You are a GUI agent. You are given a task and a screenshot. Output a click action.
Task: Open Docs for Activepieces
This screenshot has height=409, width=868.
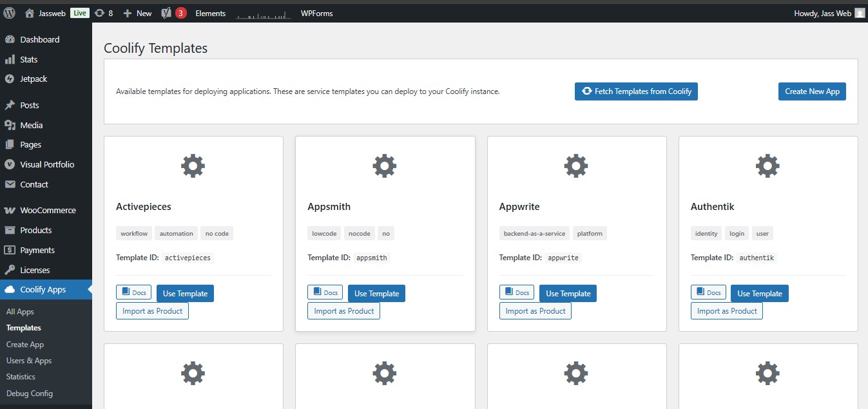133,292
